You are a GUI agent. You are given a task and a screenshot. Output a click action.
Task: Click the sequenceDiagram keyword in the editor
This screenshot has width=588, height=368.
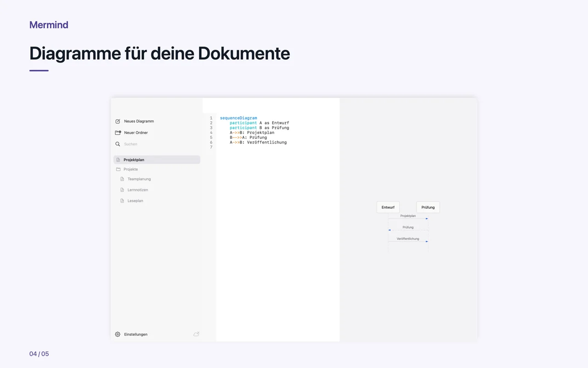pos(238,118)
